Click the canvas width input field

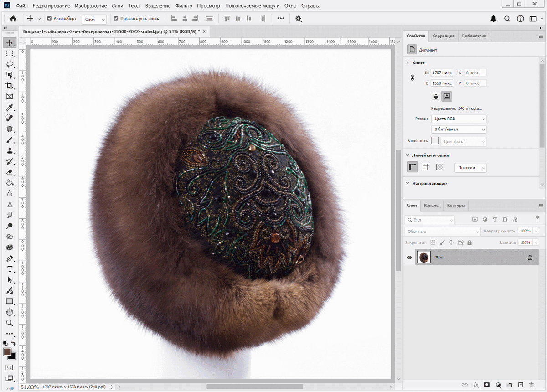pos(441,73)
